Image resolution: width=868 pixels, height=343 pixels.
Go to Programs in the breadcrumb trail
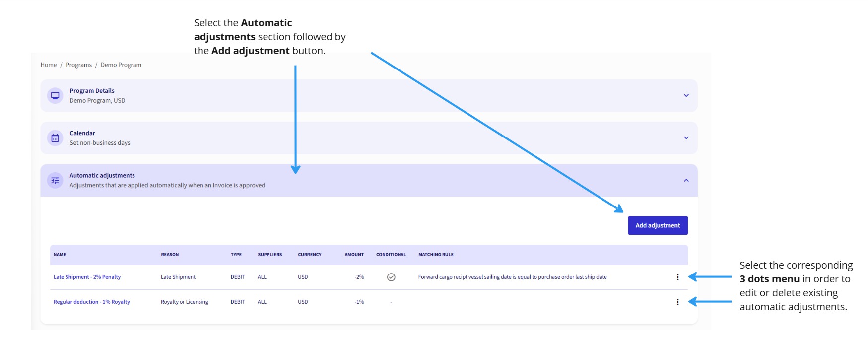[x=79, y=65]
